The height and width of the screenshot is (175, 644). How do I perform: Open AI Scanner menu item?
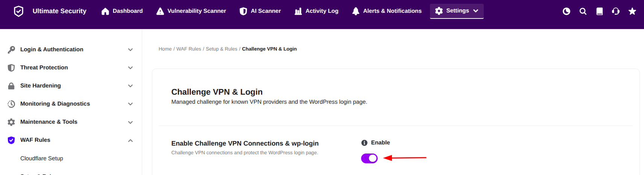click(260, 11)
